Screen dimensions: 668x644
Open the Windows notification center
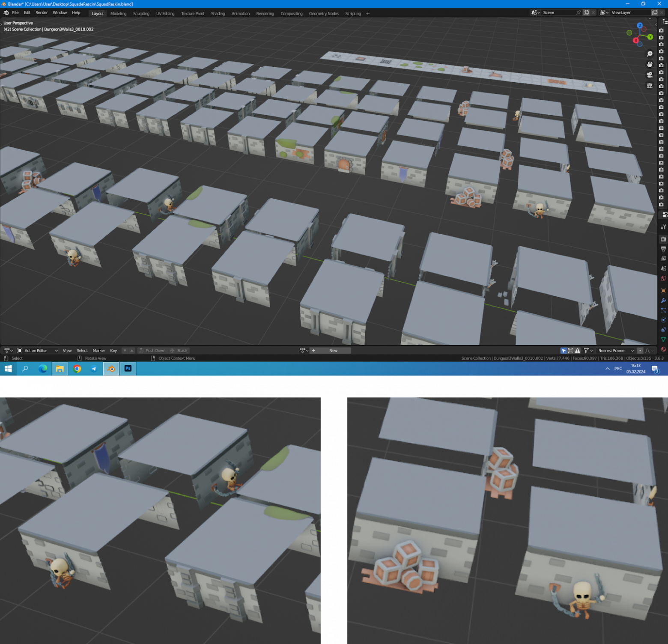click(655, 369)
